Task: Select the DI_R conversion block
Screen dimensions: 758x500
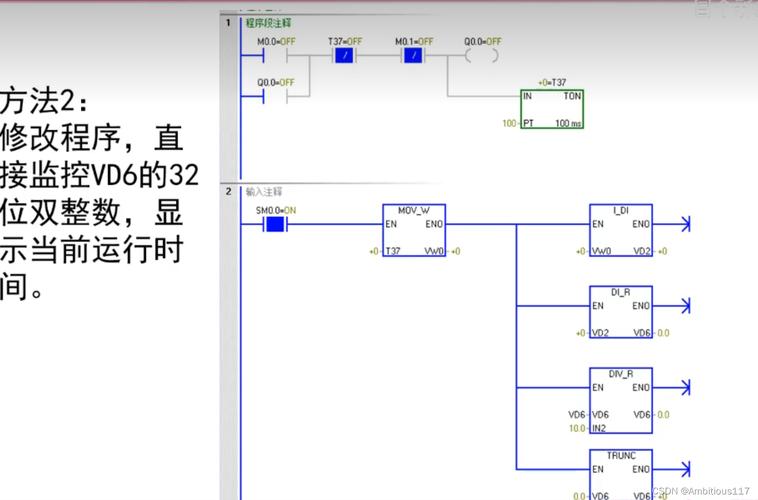Action: tap(621, 312)
